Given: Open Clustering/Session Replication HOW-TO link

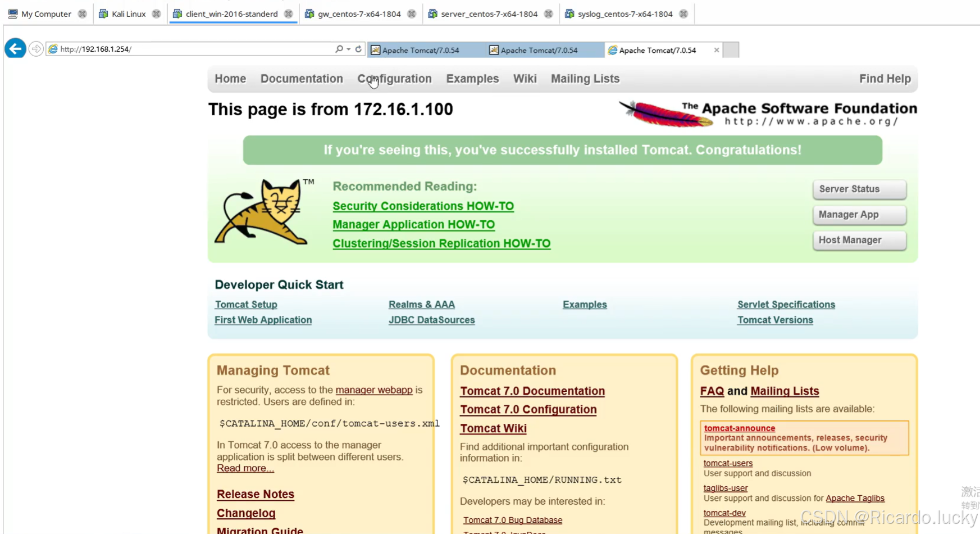Looking at the screenshot, I should click(x=441, y=243).
